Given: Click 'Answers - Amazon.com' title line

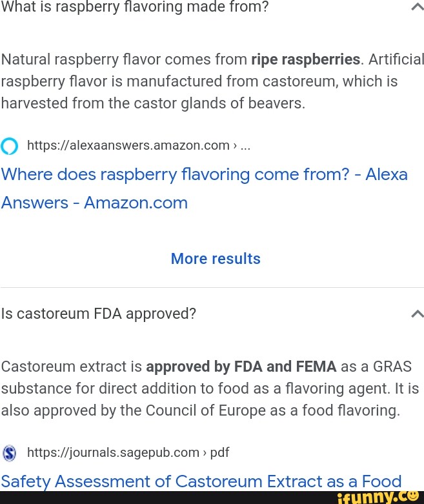Looking at the screenshot, I should 94,203.
